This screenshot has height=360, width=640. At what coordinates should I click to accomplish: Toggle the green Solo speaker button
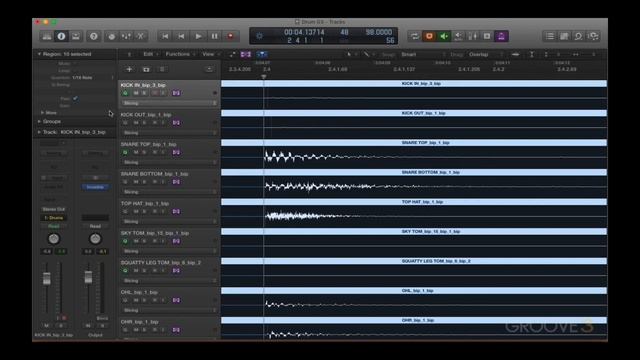click(x=444, y=36)
